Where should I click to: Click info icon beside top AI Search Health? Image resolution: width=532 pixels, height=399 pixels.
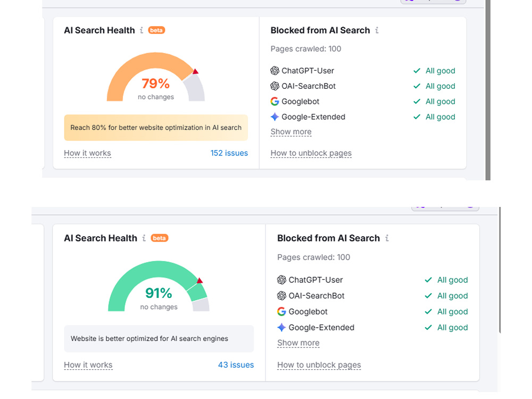pos(142,30)
